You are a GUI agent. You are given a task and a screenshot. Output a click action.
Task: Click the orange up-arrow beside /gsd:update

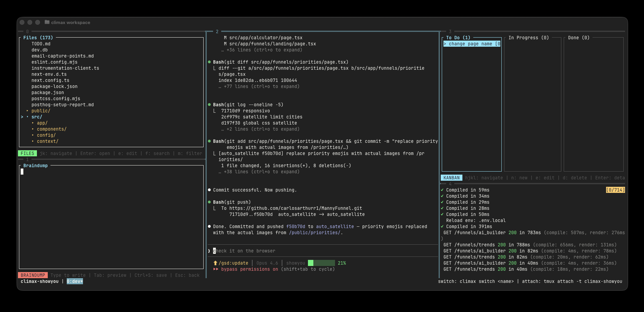tap(215, 263)
